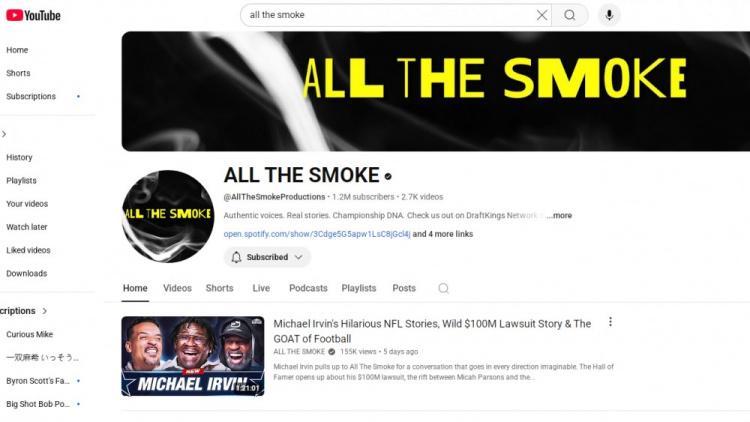
Task: Open three-dot menu for Michael Irvin video
Action: coord(610,322)
